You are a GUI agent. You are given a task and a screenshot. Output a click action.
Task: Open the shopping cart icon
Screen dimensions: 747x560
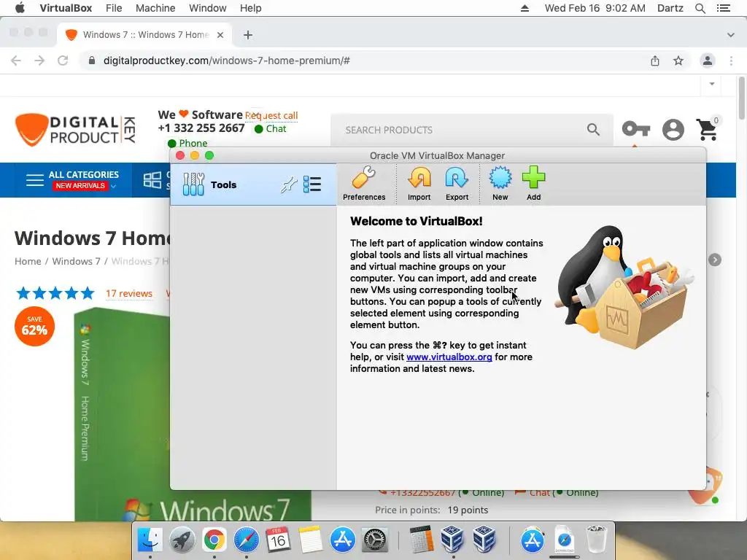(707, 129)
